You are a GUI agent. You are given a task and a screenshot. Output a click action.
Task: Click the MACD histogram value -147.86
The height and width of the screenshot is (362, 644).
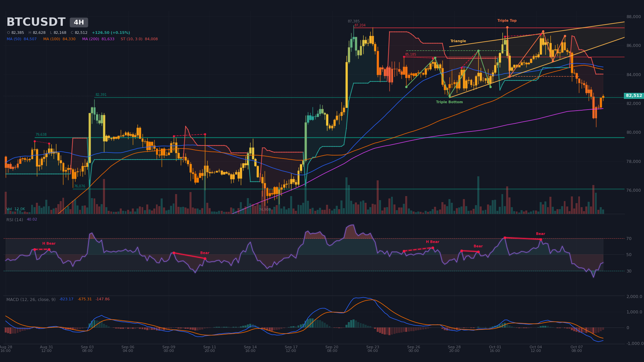pyautogui.click(x=103, y=299)
